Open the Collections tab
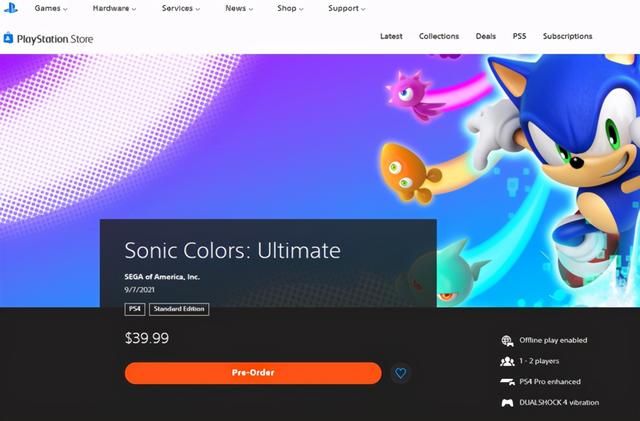Screen dimensions: 640x421 [439, 36]
